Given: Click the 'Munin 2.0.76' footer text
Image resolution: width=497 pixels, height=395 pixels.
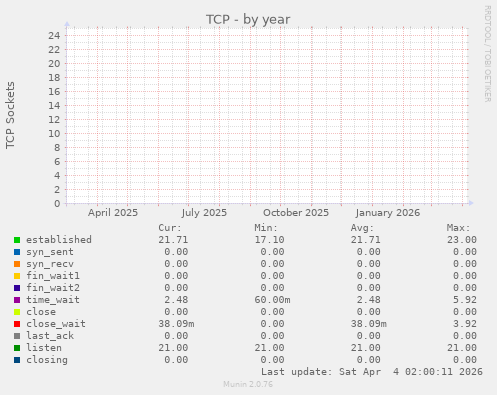Looking at the screenshot, I should [248, 384].
